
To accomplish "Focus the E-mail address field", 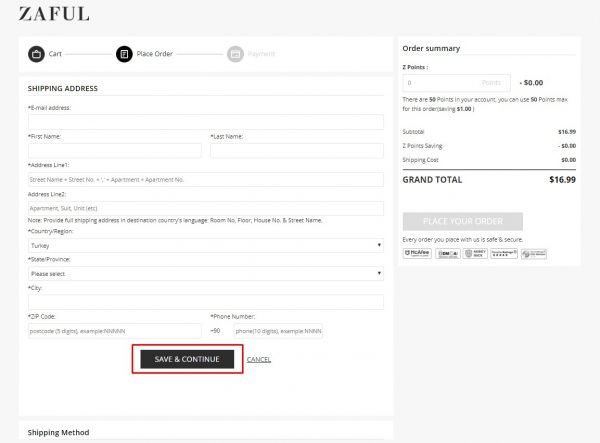I will [x=206, y=122].
